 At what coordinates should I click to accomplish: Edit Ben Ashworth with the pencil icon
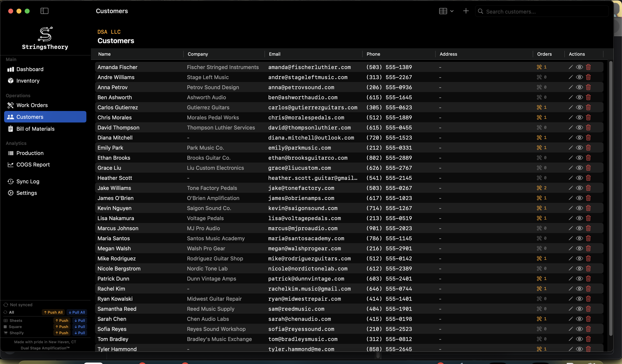click(x=570, y=97)
